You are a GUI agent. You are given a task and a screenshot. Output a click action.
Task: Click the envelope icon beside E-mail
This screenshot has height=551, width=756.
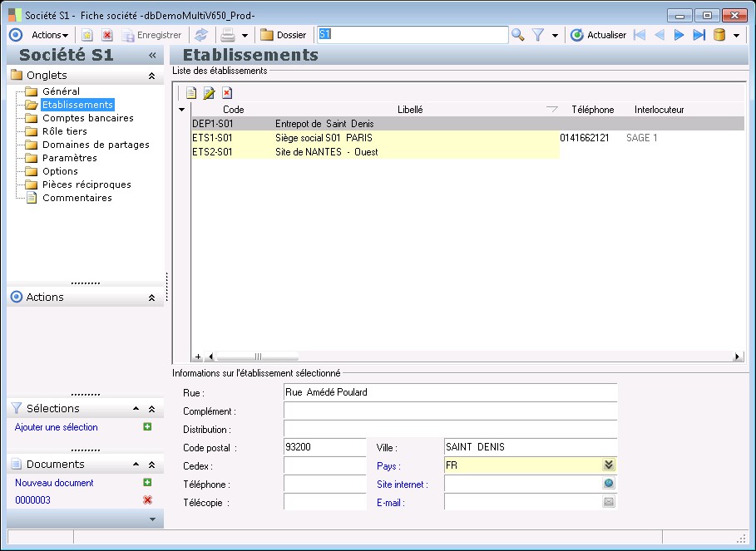coord(609,502)
